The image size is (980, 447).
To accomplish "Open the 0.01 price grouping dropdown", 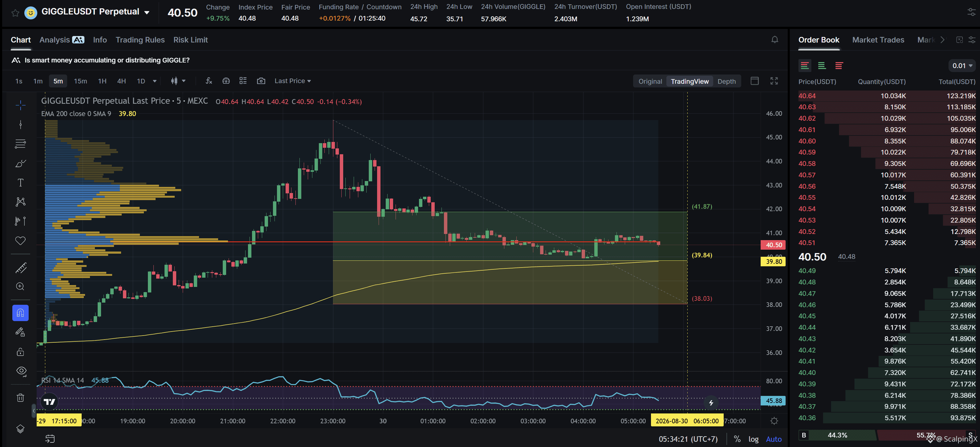I will pos(962,65).
